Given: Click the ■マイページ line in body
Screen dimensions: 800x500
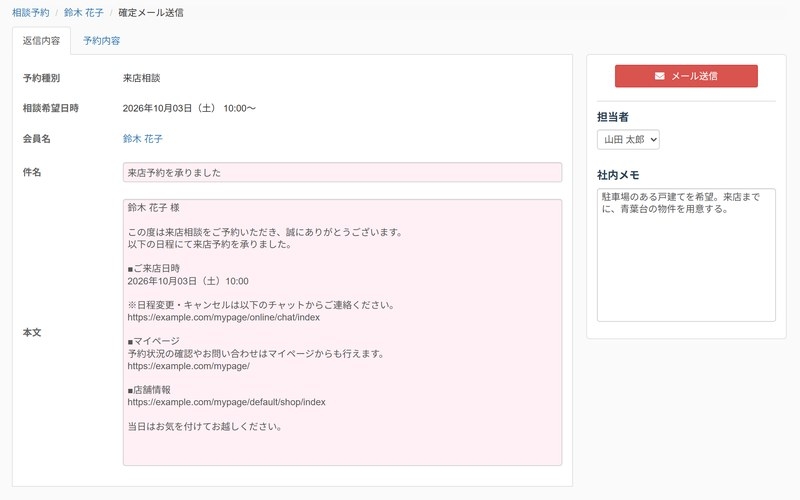Looking at the screenshot, I should pos(154,341).
